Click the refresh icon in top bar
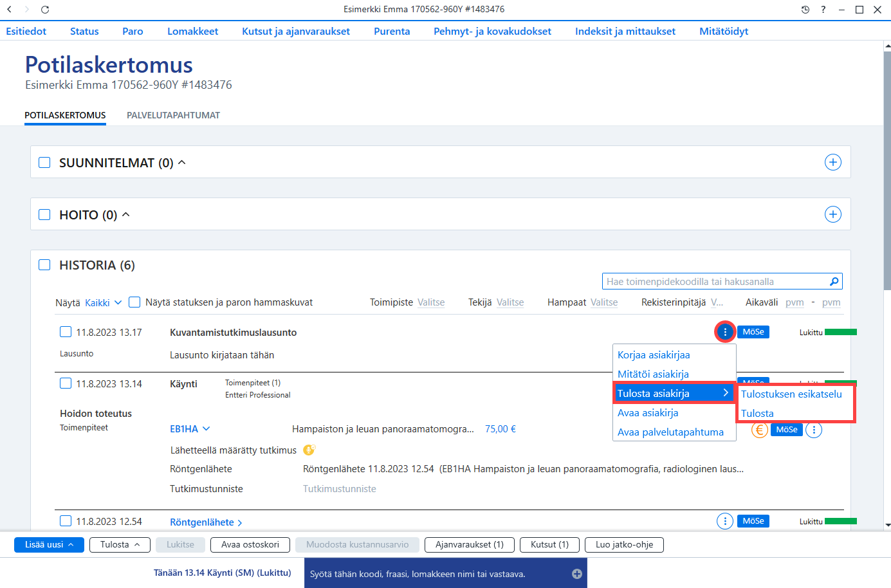The width and height of the screenshot is (891, 588). coord(45,10)
